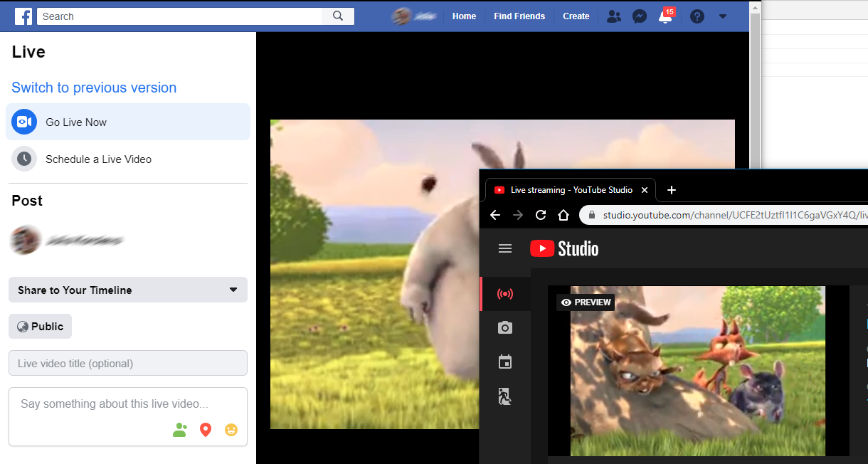Tag friends icon in the description box
Image resolution: width=868 pixels, height=464 pixels.
[180, 430]
